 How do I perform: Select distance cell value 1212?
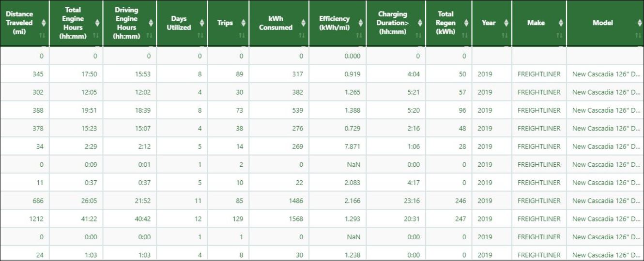click(35, 219)
